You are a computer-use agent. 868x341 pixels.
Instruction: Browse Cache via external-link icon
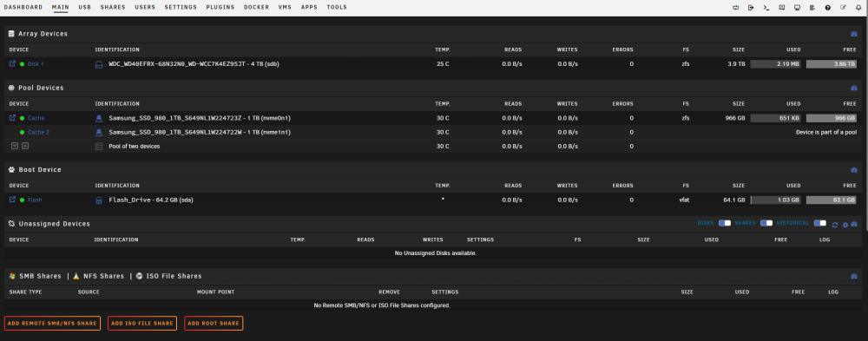13,118
